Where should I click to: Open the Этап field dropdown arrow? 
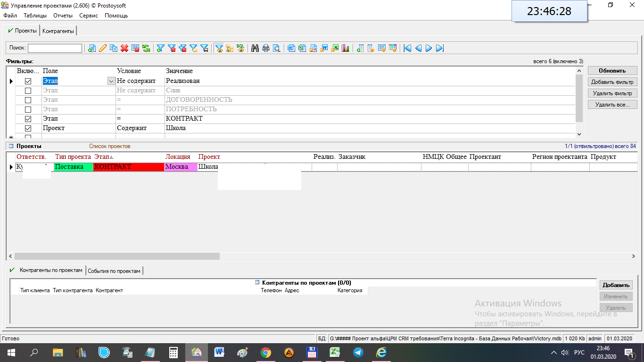(111, 81)
